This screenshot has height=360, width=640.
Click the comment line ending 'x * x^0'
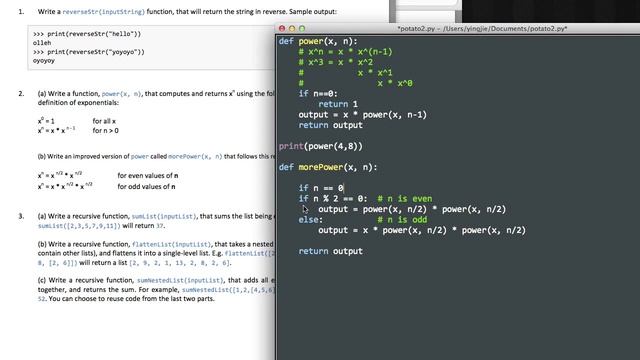point(355,84)
